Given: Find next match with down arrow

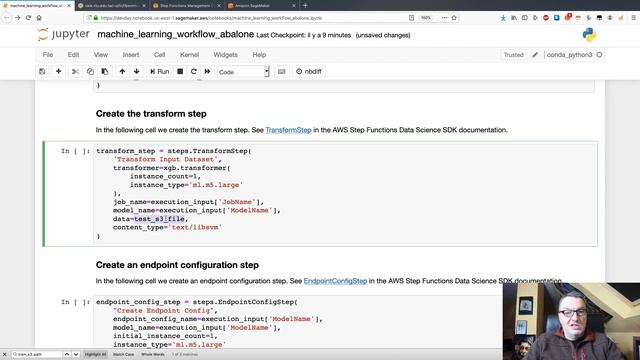Looking at the screenshot, I should (76, 354).
